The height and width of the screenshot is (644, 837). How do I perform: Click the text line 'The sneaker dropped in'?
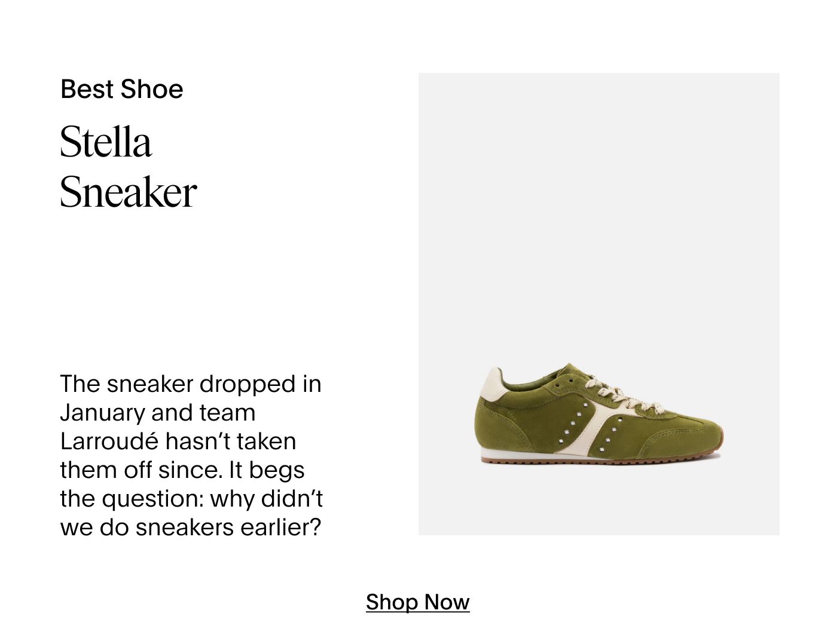coord(191,384)
